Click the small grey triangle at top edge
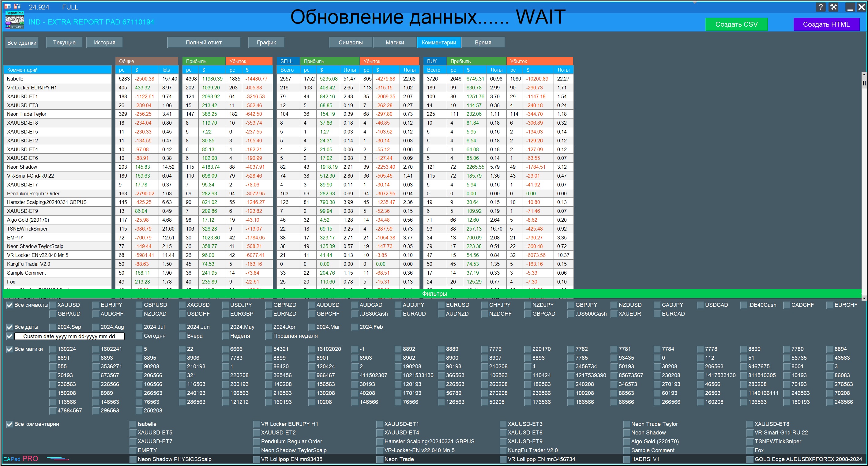The image size is (868, 466). [694, 3]
